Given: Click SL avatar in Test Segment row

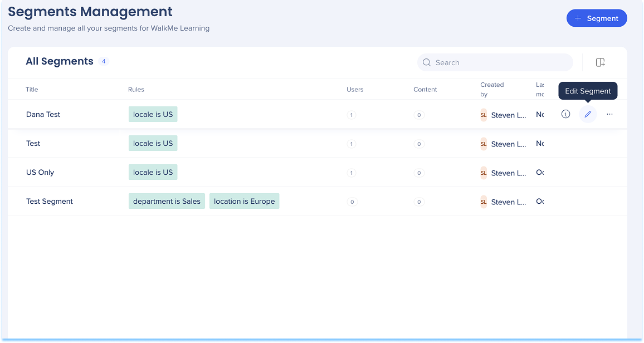Looking at the screenshot, I should (x=483, y=202).
